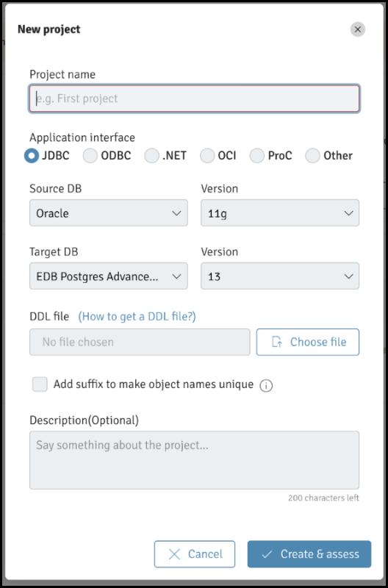Image resolution: width=388 pixels, height=588 pixels.
Task: Open the target Version 13 dropdown
Action: click(280, 276)
